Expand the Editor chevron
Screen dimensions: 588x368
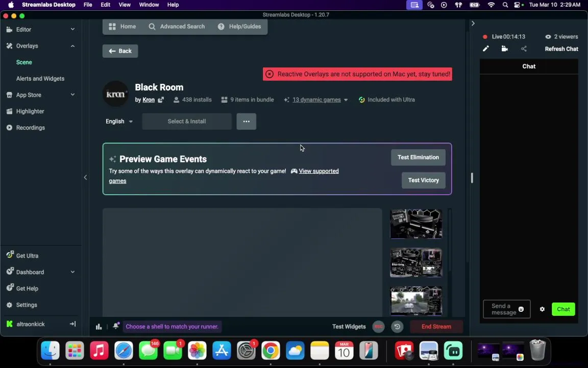click(x=73, y=29)
